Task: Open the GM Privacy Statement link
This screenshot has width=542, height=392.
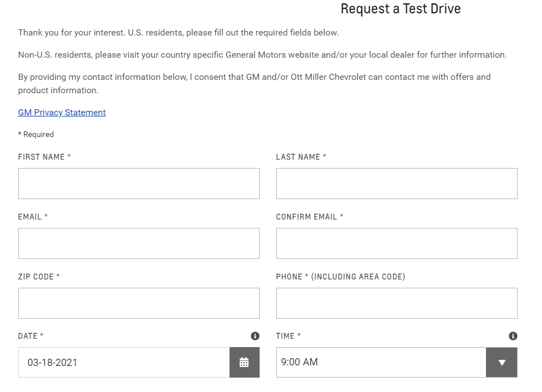Action: click(62, 113)
